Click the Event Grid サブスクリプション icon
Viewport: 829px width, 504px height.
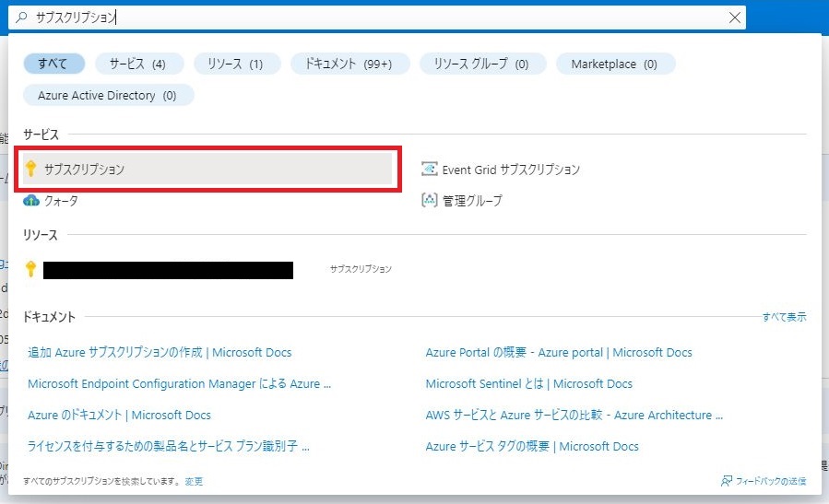tap(429, 169)
